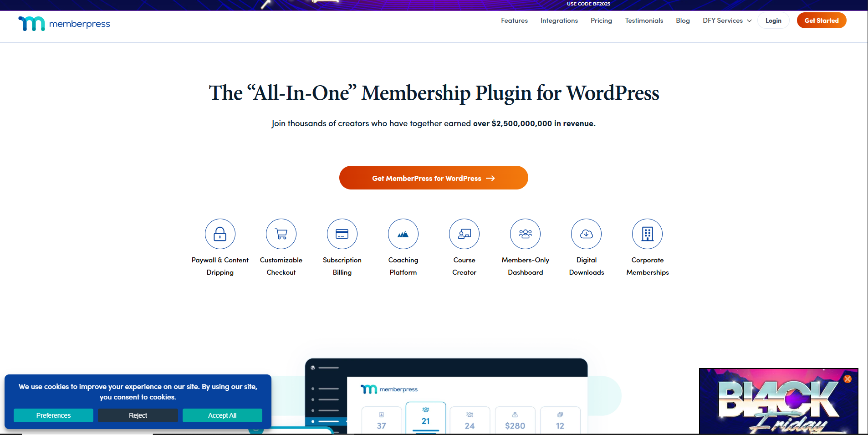Open the Features menu item
The image size is (868, 435).
pyautogui.click(x=514, y=20)
